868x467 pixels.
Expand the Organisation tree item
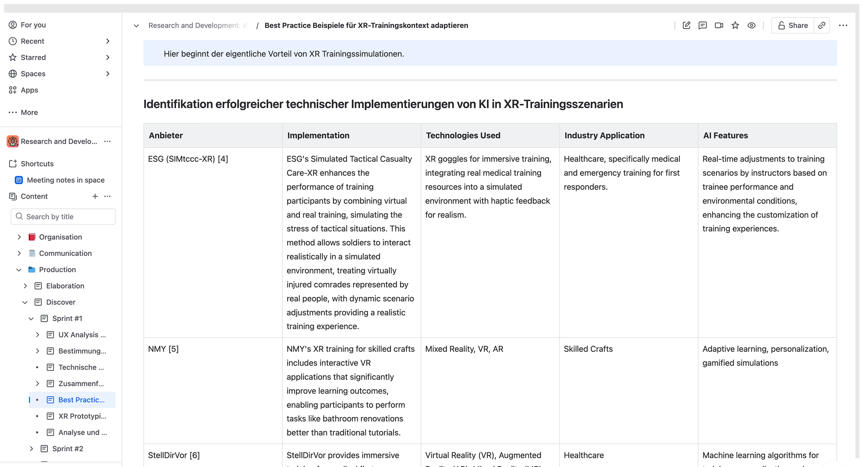[x=19, y=237]
